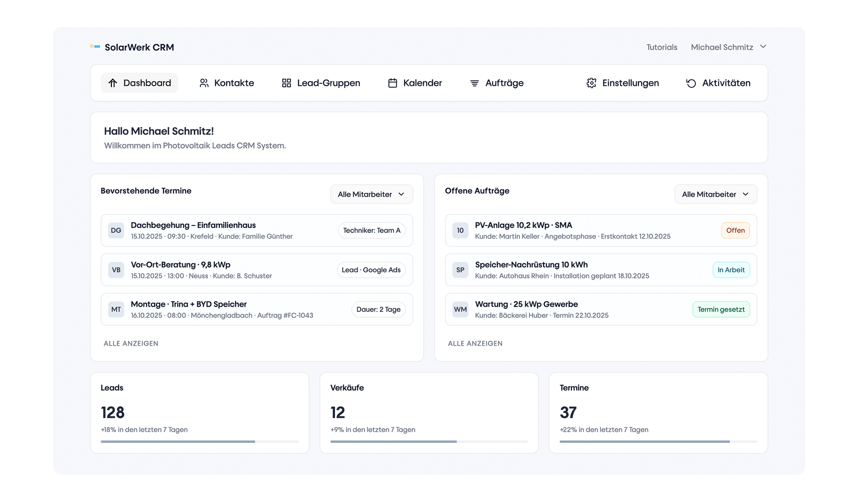Click the Lead-Gruppen grid icon
Screen dimensions: 854x504
click(286, 83)
